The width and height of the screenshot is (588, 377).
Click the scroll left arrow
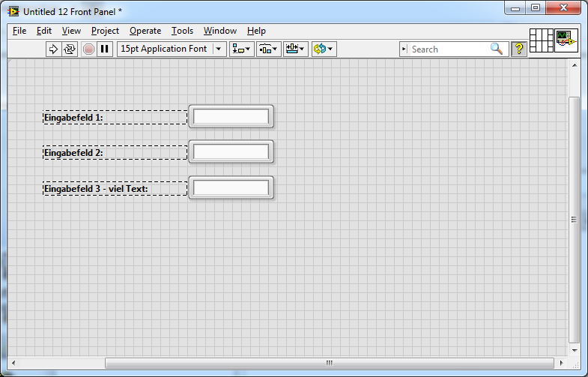point(13,363)
